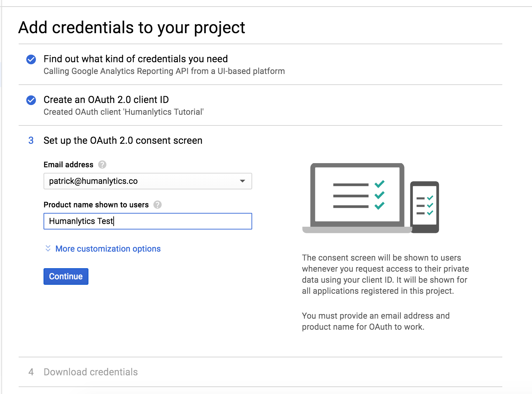This screenshot has width=532, height=394.
Task: Click the laptop checklist illustration
Action: pos(357,198)
